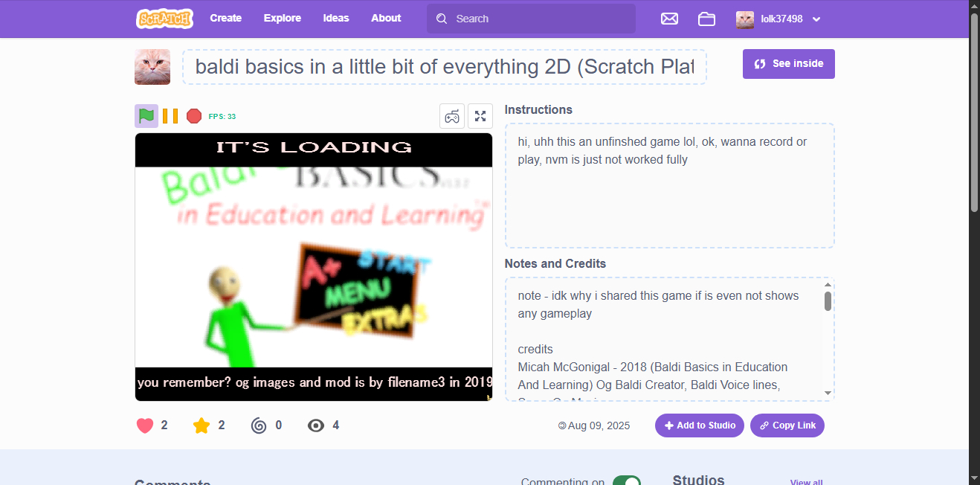Click the Aug 09, 2025 share date
Image resolution: width=980 pixels, height=485 pixels.
(x=599, y=426)
